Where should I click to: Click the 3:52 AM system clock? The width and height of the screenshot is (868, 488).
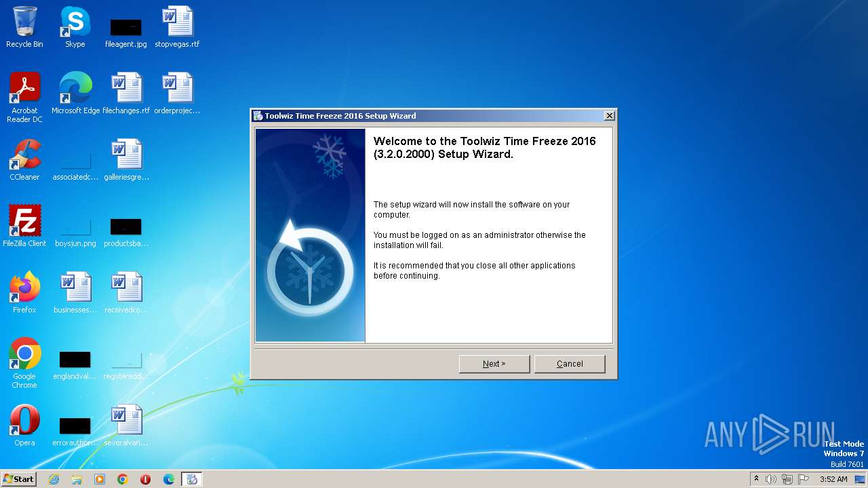click(833, 479)
